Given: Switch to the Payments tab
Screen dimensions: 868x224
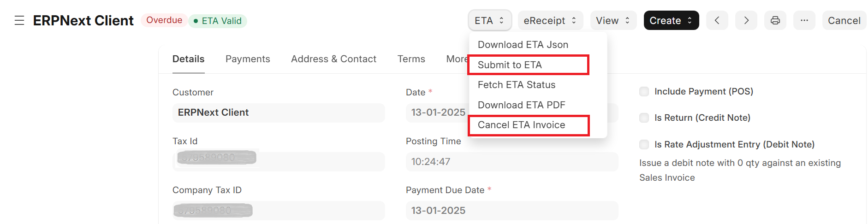Looking at the screenshot, I should point(248,59).
